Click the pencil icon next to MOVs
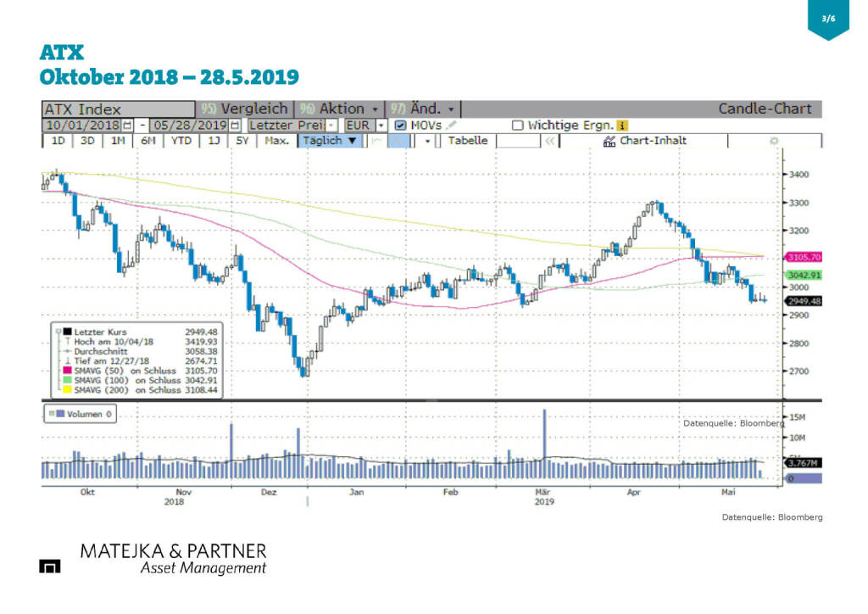 (452, 125)
